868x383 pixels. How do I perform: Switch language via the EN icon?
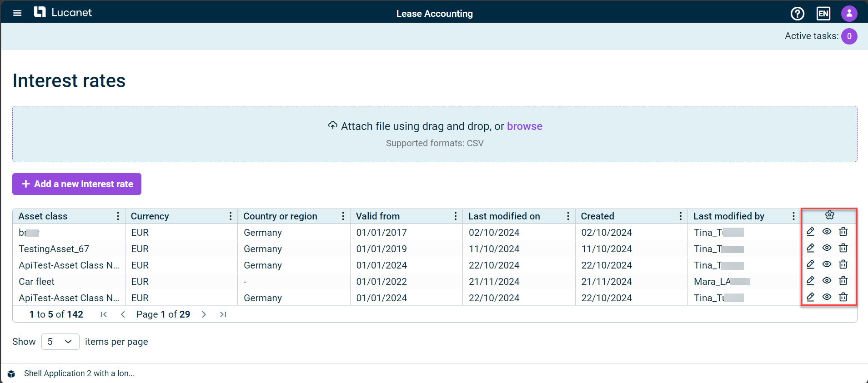tap(823, 14)
